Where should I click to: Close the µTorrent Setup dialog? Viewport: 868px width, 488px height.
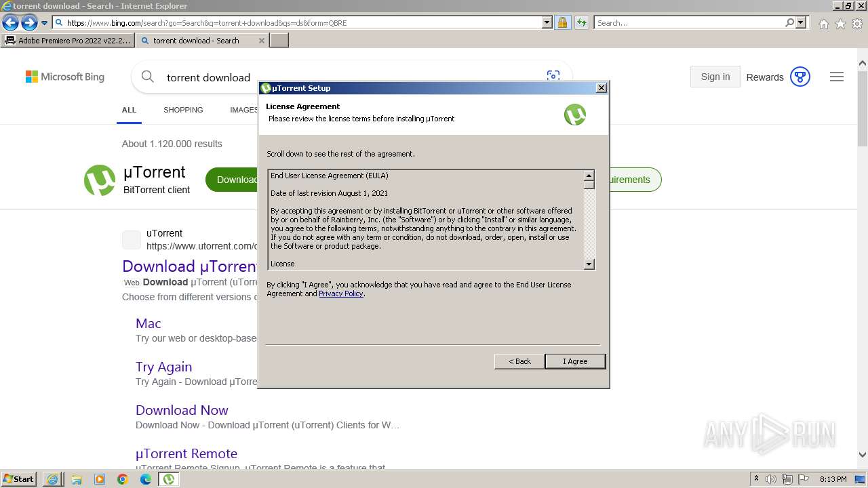(601, 88)
